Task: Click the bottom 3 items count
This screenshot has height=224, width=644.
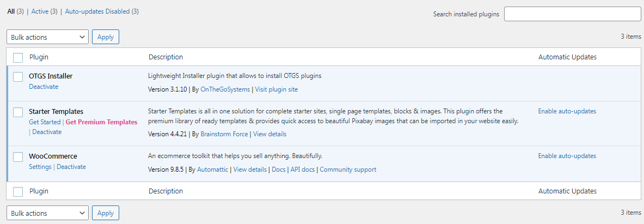Action: point(631,213)
